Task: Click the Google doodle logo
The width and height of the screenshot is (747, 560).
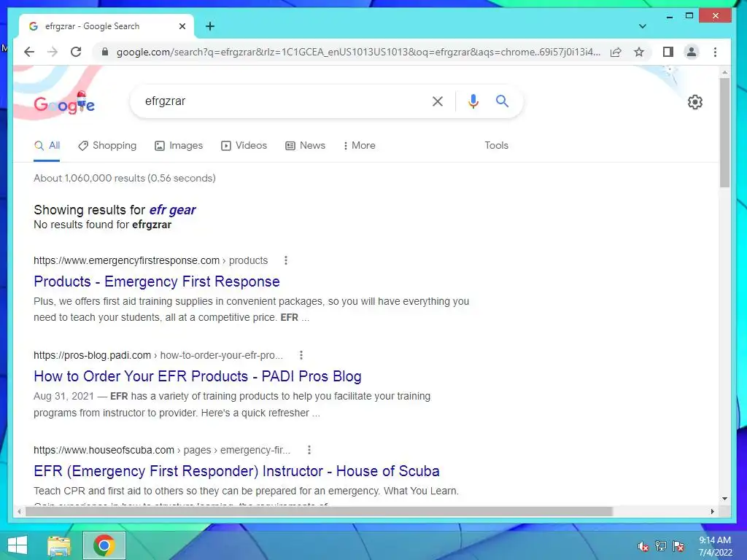Action: (x=64, y=103)
